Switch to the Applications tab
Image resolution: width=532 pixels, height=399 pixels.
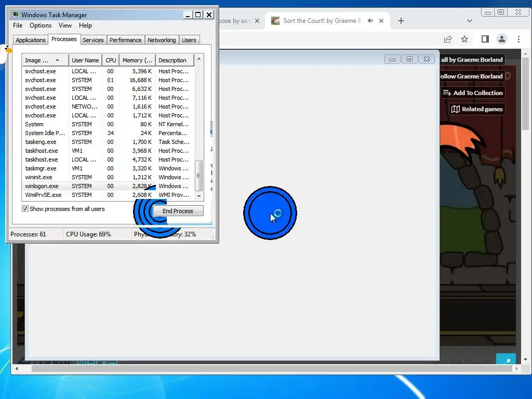tap(31, 40)
